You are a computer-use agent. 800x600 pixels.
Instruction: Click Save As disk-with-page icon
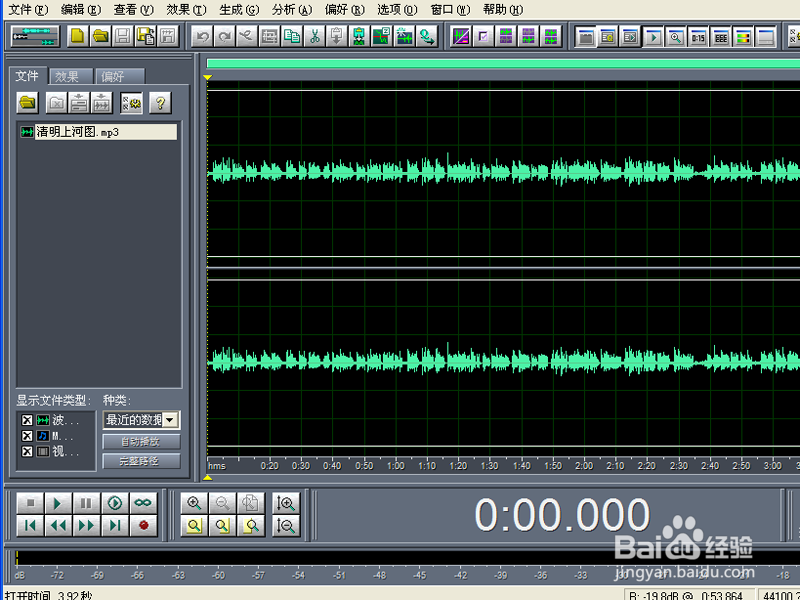click(x=145, y=36)
